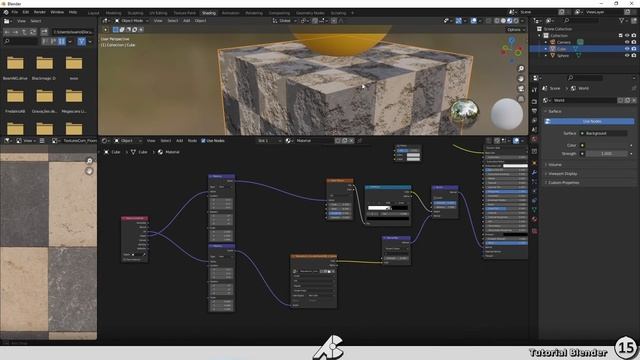Hide the Sphere in viewport via eye icon

point(627,56)
